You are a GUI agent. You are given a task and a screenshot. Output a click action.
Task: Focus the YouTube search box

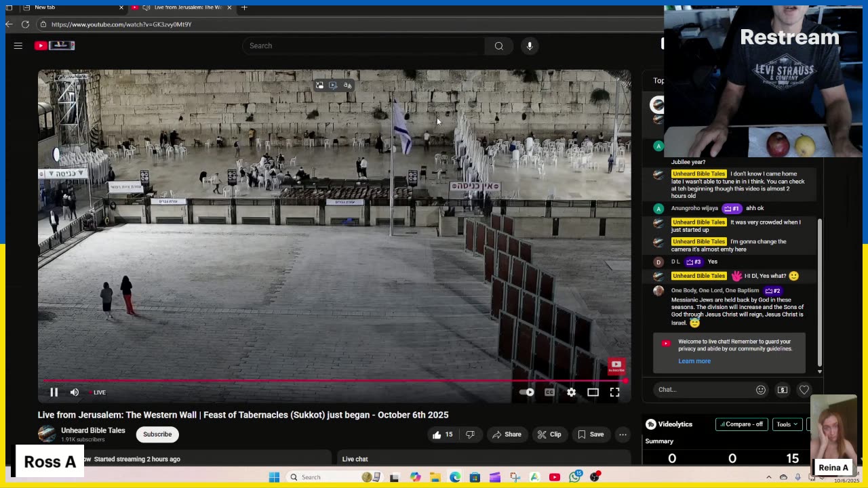[363, 45]
